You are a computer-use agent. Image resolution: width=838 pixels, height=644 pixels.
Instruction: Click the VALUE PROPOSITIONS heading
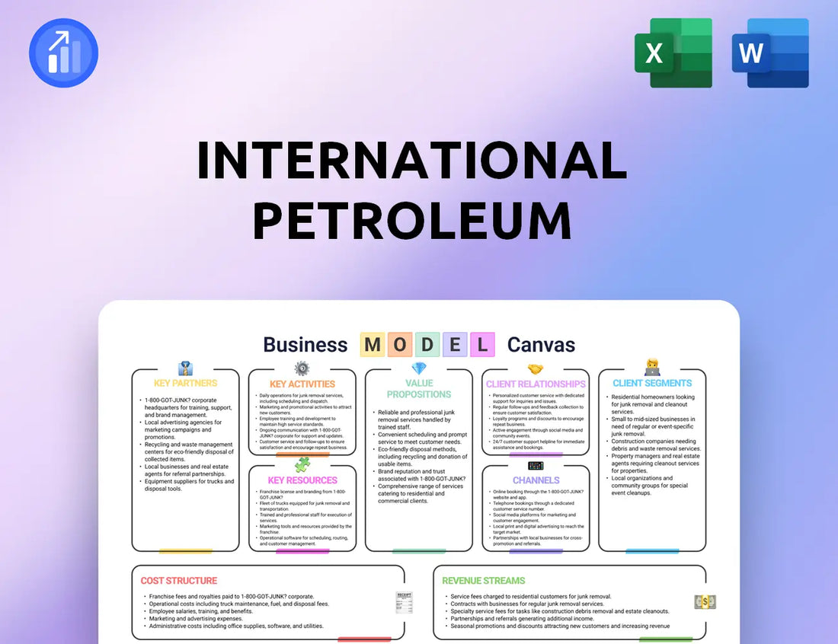click(x=419, y=389)
